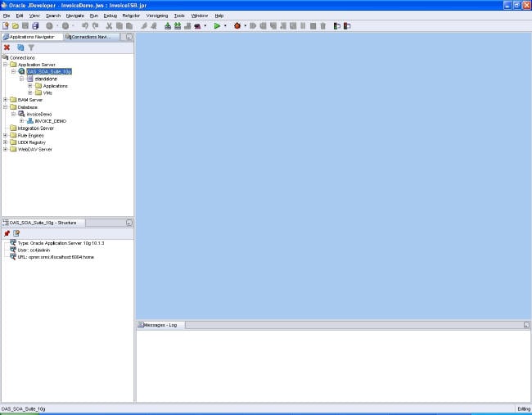
Task: Expand the WebDAV Server node
Action: (5, 149)
